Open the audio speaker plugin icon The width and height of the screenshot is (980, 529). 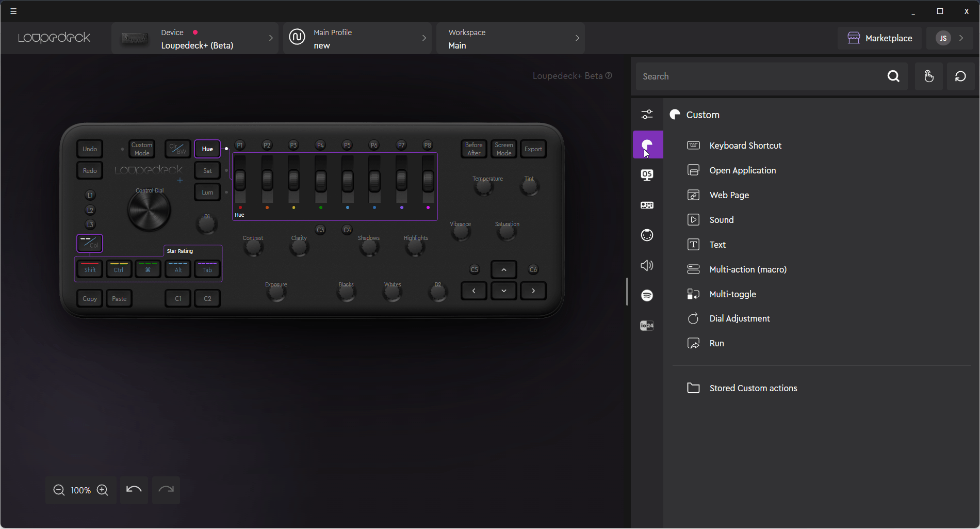[x=647, y=265]
